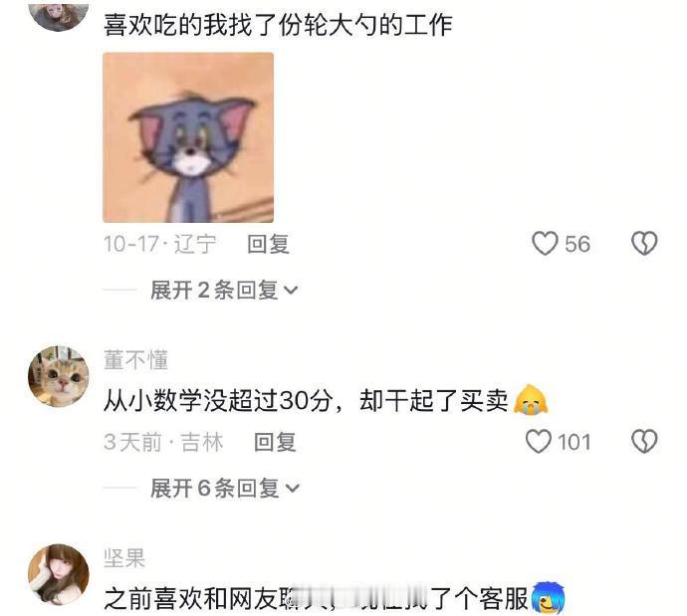Image resolution: width=687 pixels, height=616 pixels.
Task: Expand the 6 replies under 董不懂's comment
Action: [225, 488]
